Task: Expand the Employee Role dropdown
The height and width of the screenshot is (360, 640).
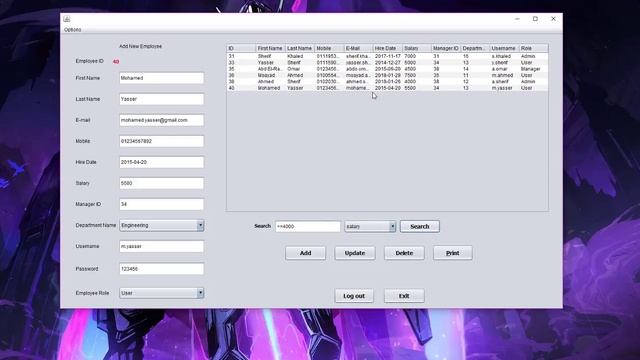Action: coord(162,293)
